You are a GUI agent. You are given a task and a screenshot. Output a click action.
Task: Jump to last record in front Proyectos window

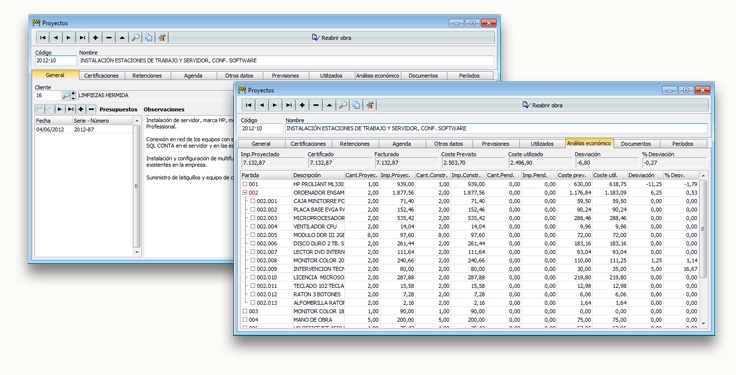pyautogui.click(x=289, y=106)
